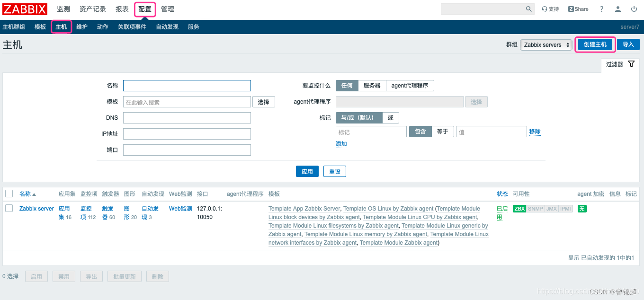Screen dimensions: 644x300
Task: Go to 动作 submenu
Action: 103,27
